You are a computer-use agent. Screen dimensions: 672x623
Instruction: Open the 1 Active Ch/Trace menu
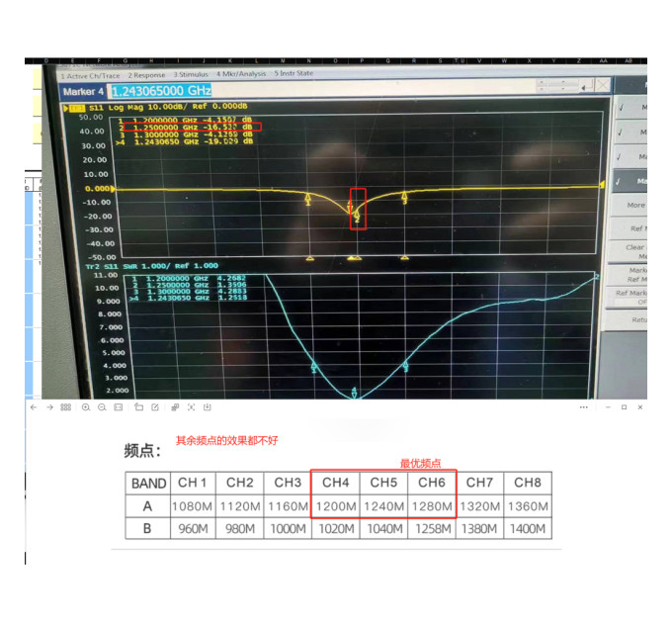[90, 76]
